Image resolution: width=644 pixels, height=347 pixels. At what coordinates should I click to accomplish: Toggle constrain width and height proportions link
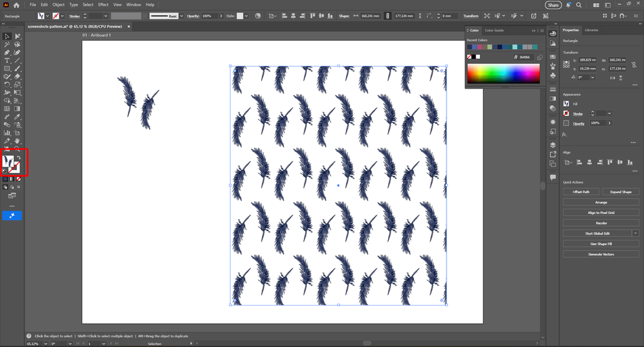[x=387, y=16]
